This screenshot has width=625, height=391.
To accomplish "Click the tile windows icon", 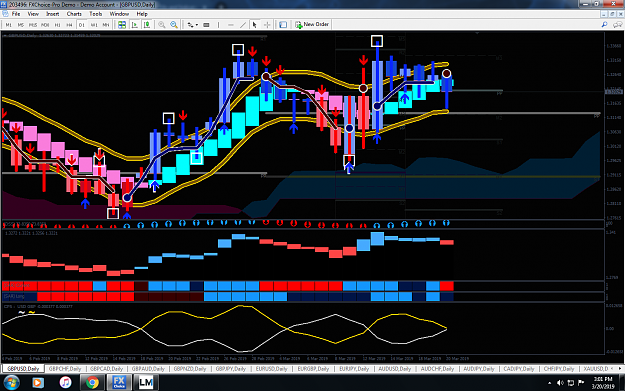I will (122, 25).
